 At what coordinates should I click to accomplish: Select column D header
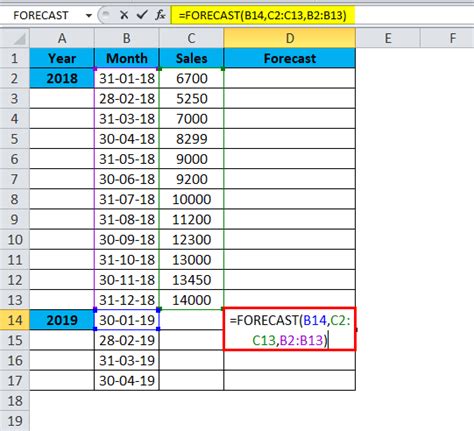coord(290,38)
